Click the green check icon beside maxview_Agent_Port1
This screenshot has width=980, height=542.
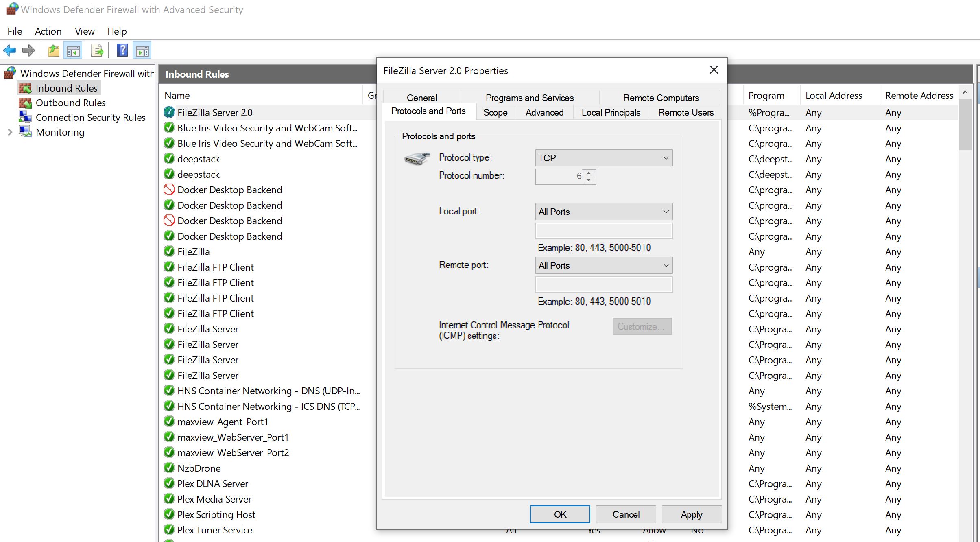169,422
